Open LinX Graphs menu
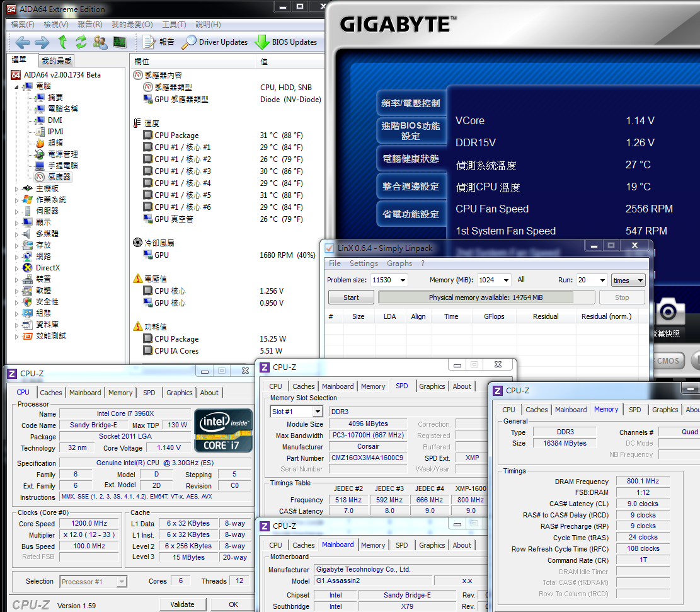Image resolution: width=700 pixels, height=612 pixels. 399,263
